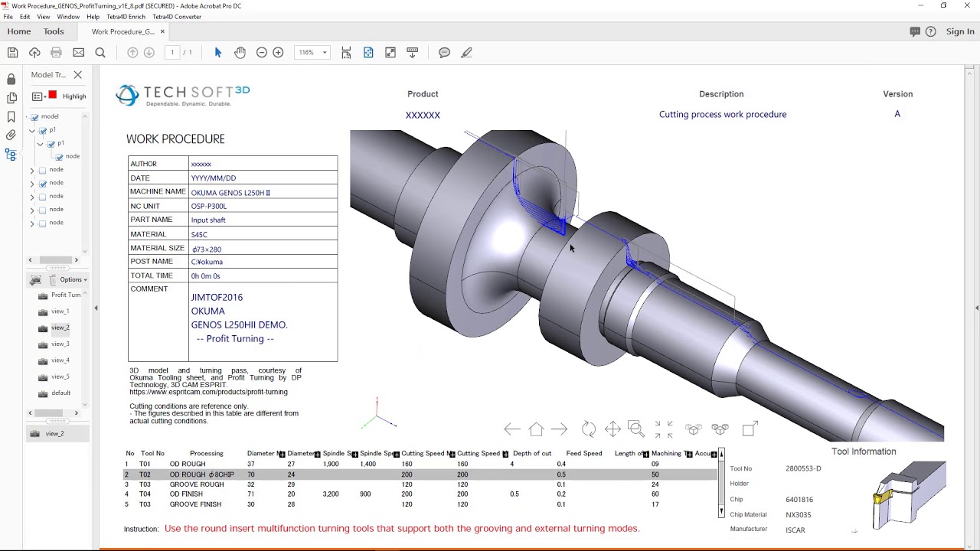Zoom in with the plus button
Image resolution: width=980 pixels, height=551 pixels.
pyautogui.click(x=278, y=52)
